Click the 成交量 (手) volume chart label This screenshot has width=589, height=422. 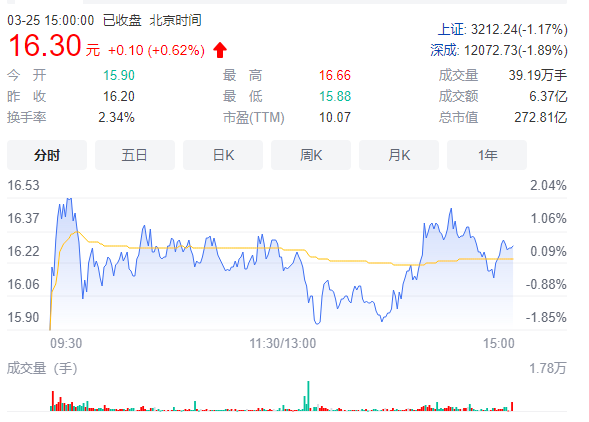tap(42, 368)
